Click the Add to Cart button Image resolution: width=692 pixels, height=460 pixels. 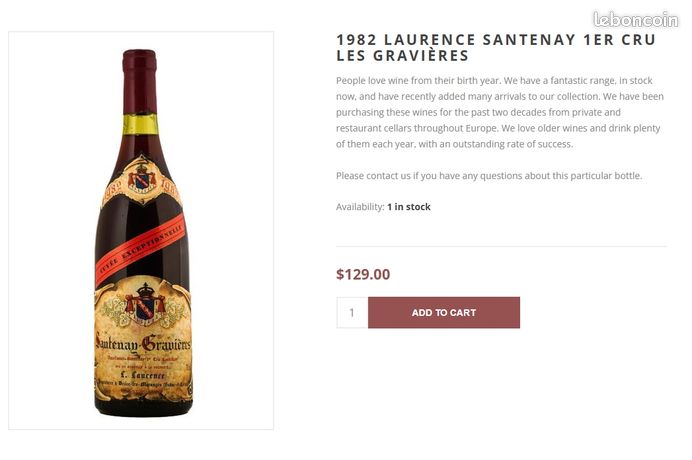click(444, 313)
